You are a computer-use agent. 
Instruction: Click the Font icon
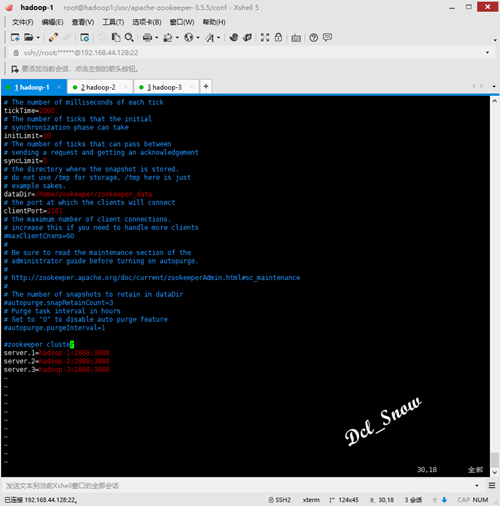210,37
